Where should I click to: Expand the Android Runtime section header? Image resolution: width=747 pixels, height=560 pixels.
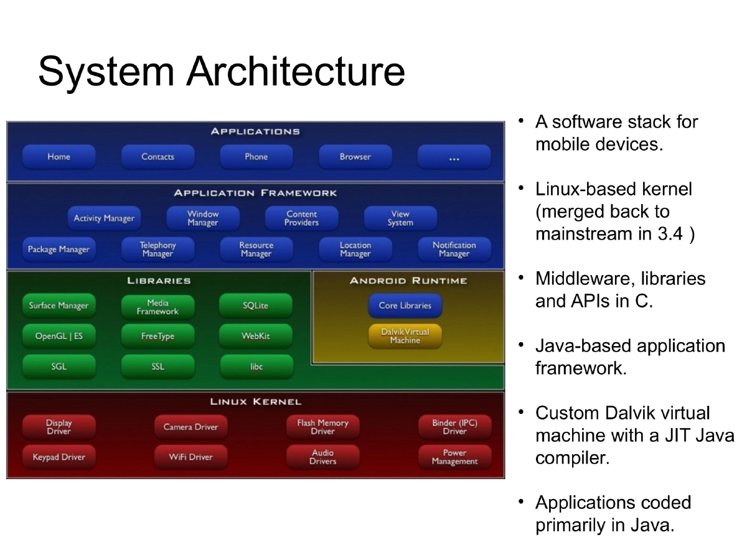coord(408,280)
